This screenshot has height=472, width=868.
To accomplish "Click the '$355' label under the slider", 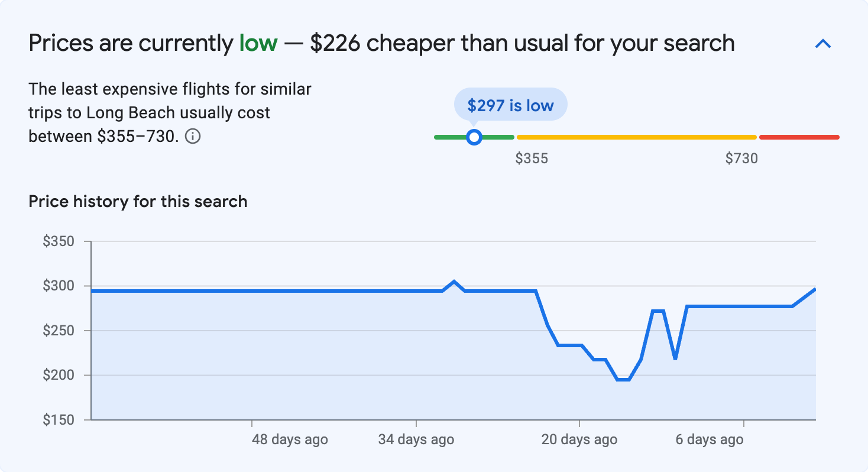I will pyautogui.click(x=533, y=158).
